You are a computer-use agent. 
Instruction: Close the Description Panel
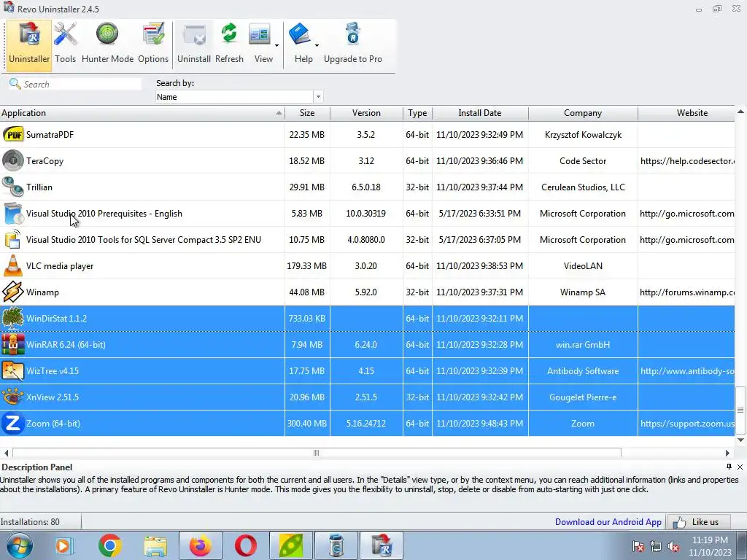point(740,467)
